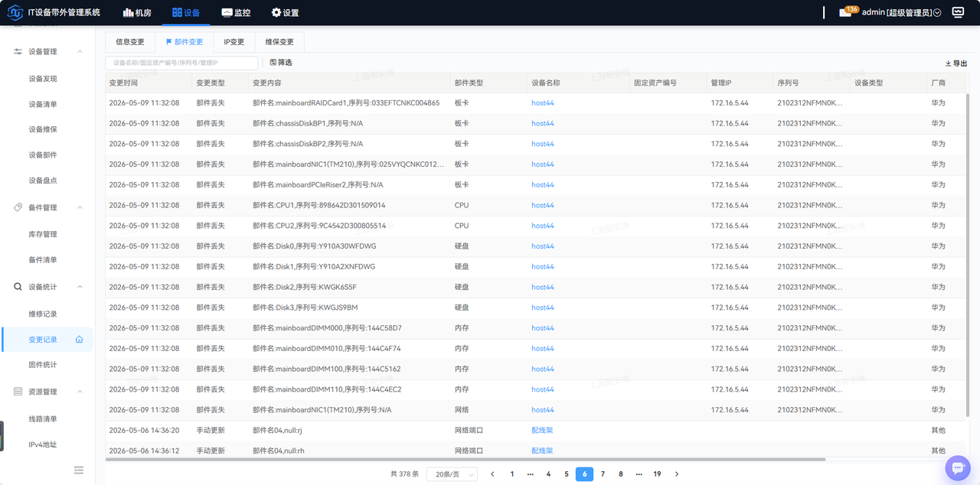Screen dimensions: 980x485
Task: Go to page 5
Action: point(567,474)
